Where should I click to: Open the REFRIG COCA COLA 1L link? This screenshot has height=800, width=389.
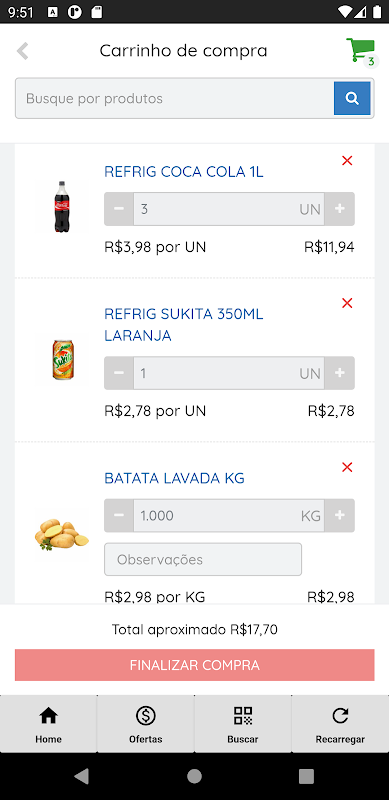pos(184,172)
